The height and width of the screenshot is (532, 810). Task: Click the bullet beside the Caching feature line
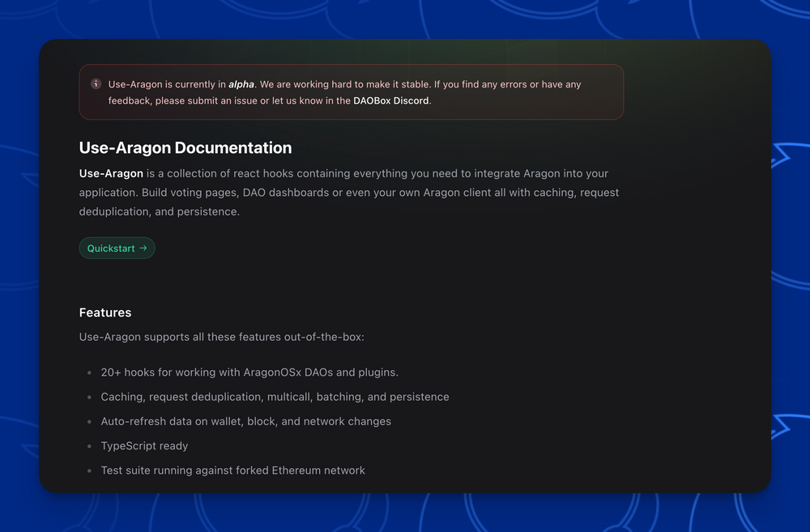click(89, 397)
